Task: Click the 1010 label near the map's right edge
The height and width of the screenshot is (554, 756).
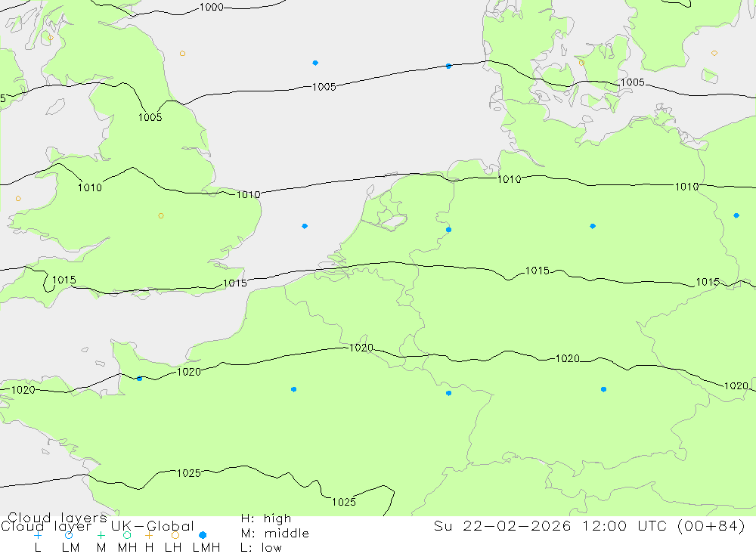Action: click(x=686, y=187)
